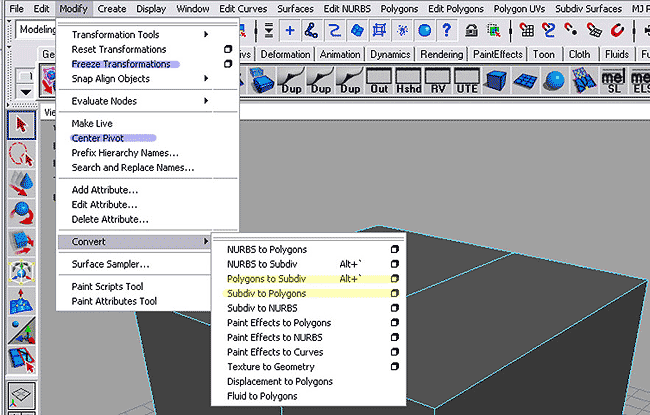
Task: Click the mel SL shelf button
Action: click(614, 81)
